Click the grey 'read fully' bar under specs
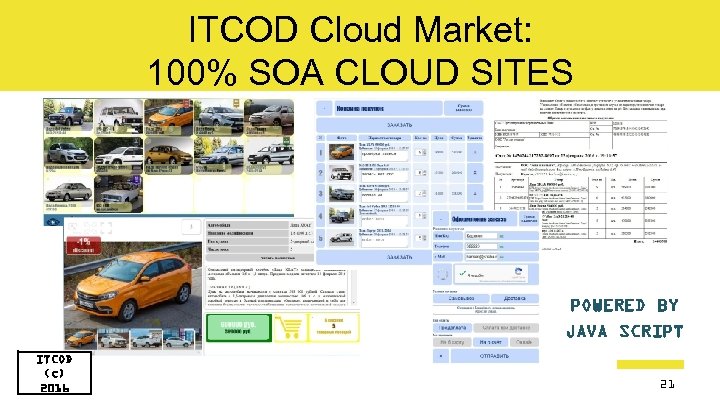The width and height of the screenshot is (720, 405). [x=259, y=258]
